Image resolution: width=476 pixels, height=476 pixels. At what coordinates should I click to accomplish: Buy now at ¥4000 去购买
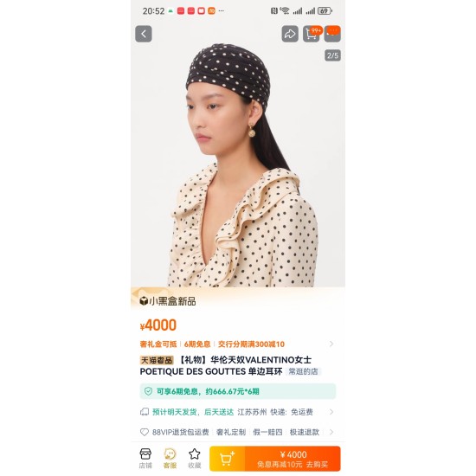click(293, 459)
